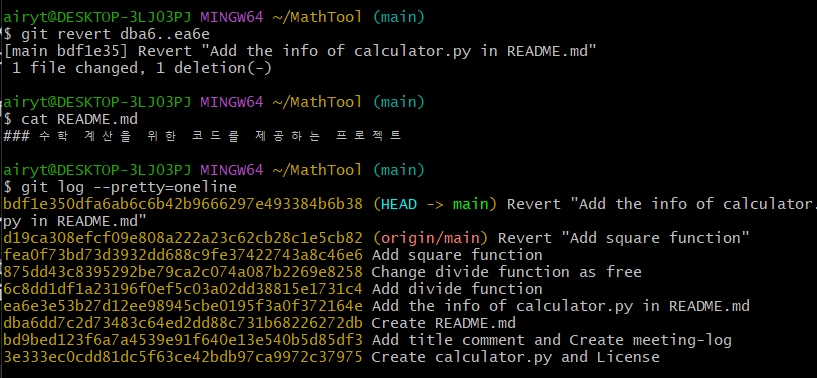The image size is (817, 378).
Task: Click the 'Add divide function' commit message
Action: pyautogui.click(x=457, y=289)
